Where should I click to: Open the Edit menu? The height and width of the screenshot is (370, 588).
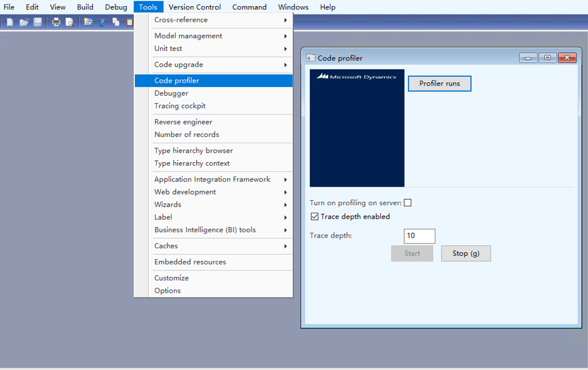[32, 7]
